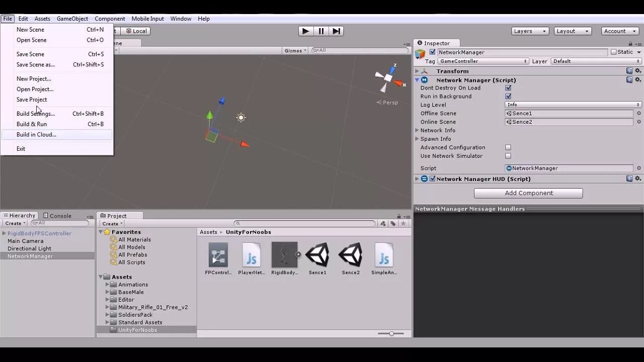
Task: Open the Layer dropdown Default
Action: coord(596,61)
